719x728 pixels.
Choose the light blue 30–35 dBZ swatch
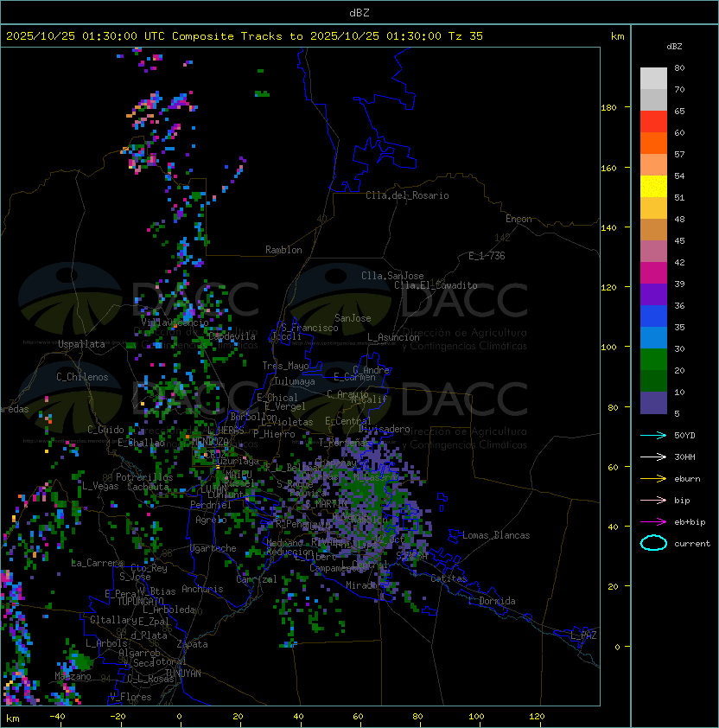(653, 337)
